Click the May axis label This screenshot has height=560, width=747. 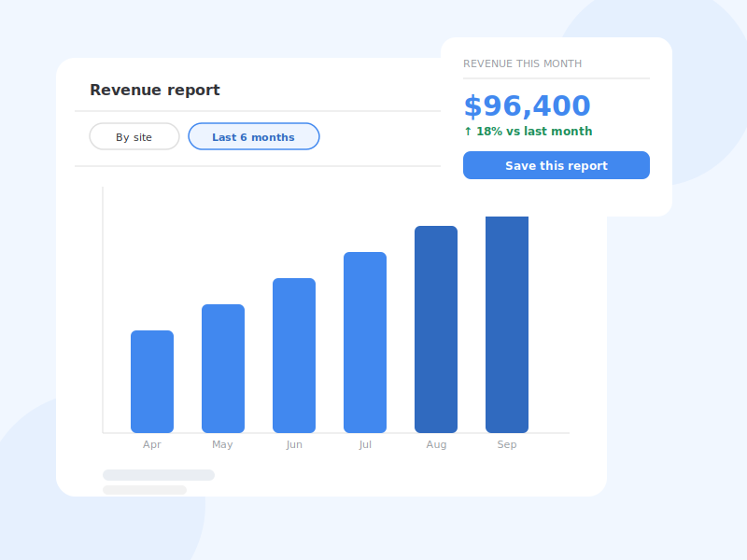click(222, 445)
